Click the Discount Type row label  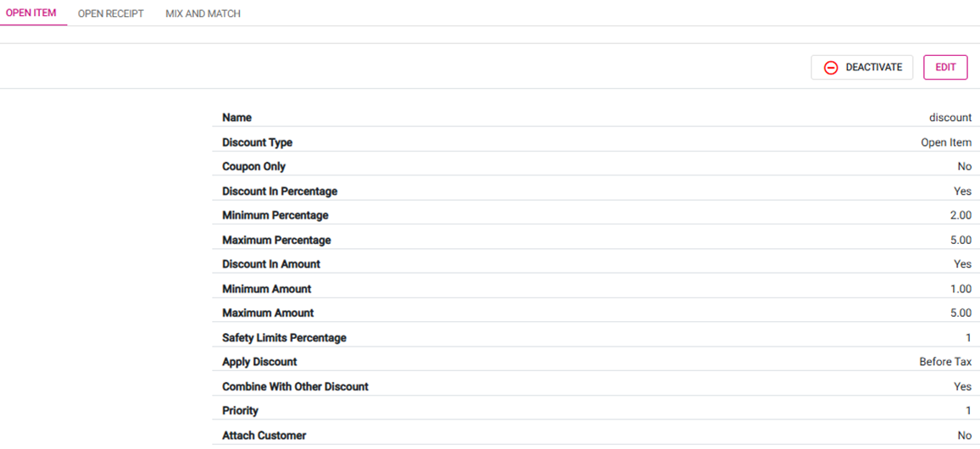pyautogui.click(x=257, y=142)
